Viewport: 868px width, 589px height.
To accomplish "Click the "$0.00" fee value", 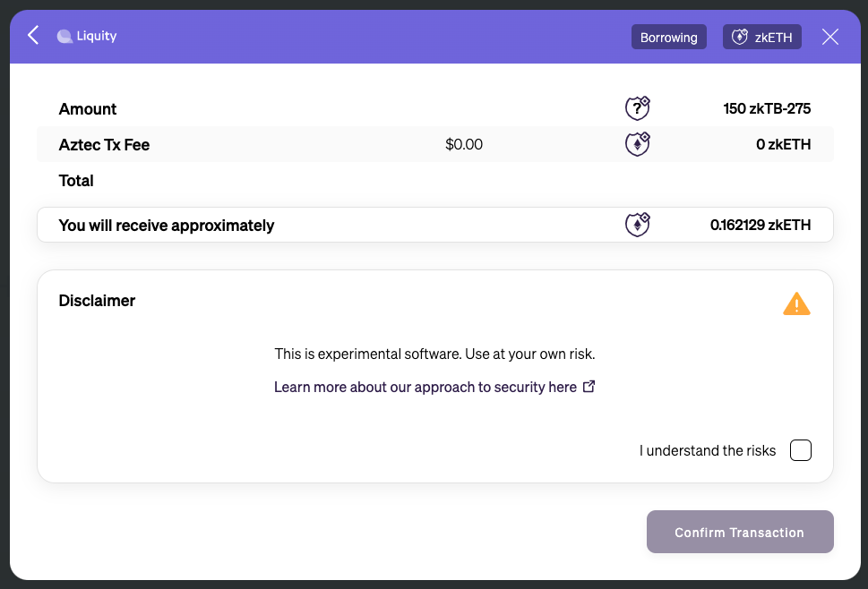I will click(464, 144).
